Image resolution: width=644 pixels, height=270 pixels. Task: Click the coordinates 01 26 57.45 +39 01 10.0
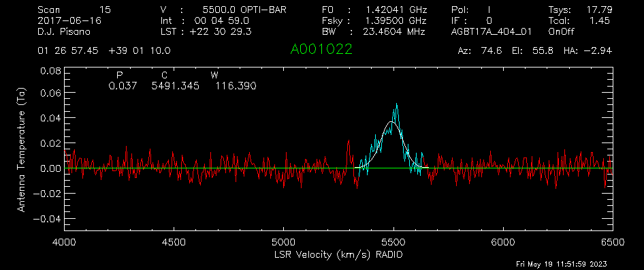tap(104, 50)
